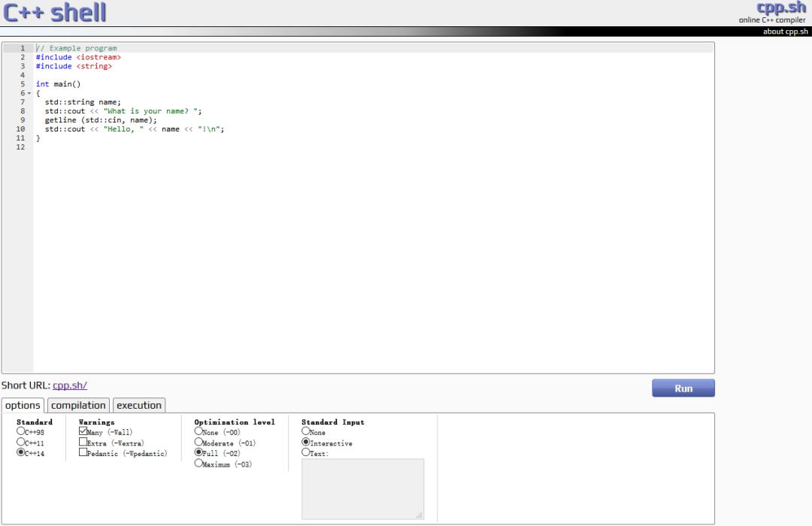Enable the Extra (-Wextra) warnings checkbox
The image size is (812, 526).
83,442
